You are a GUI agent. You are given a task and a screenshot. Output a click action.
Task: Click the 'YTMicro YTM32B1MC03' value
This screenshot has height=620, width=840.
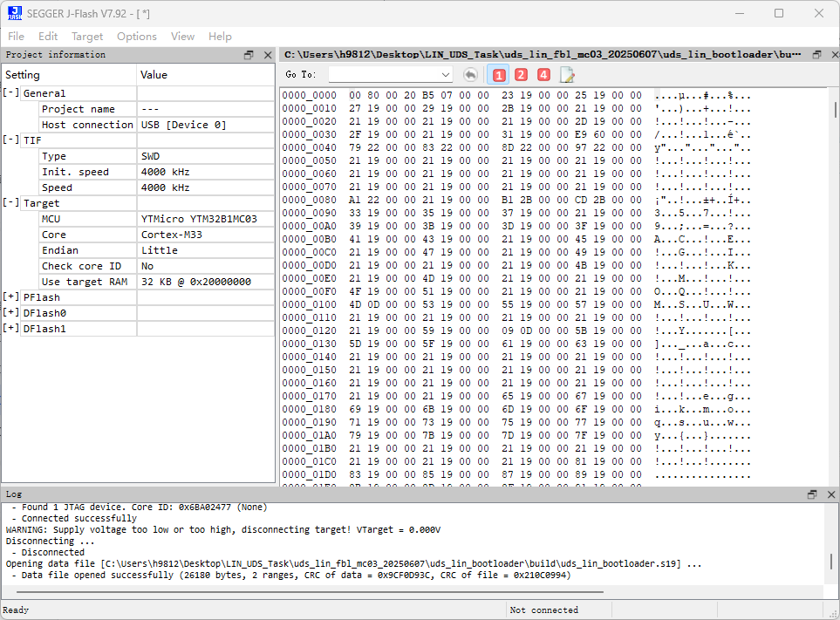pos(199,219)
